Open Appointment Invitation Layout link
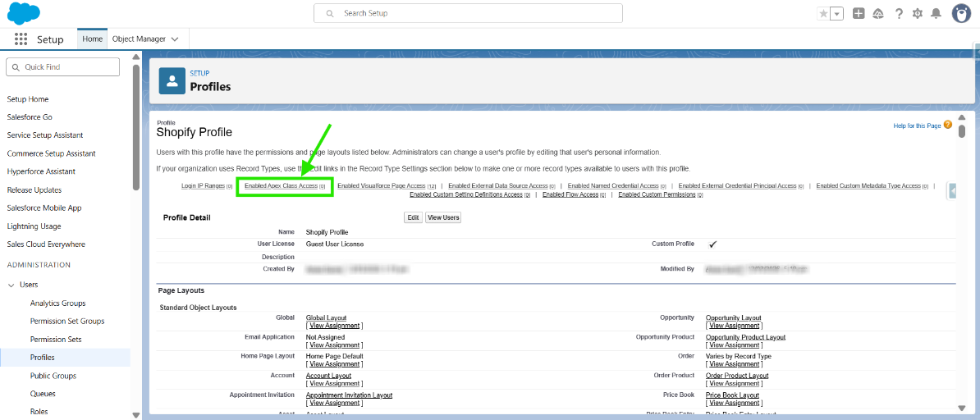This screenshot has height=420, width=980. pyautogui.click(x=349, y=395)
